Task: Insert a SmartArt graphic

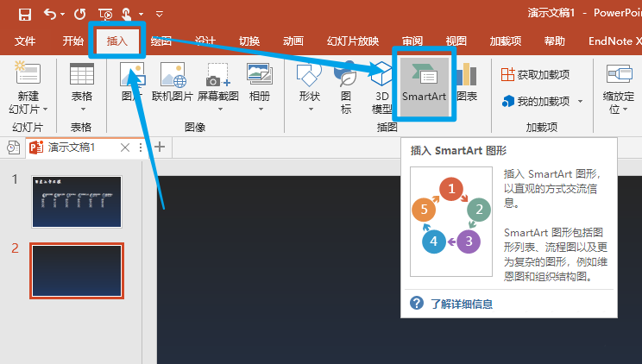Action: tap(425, 86)
